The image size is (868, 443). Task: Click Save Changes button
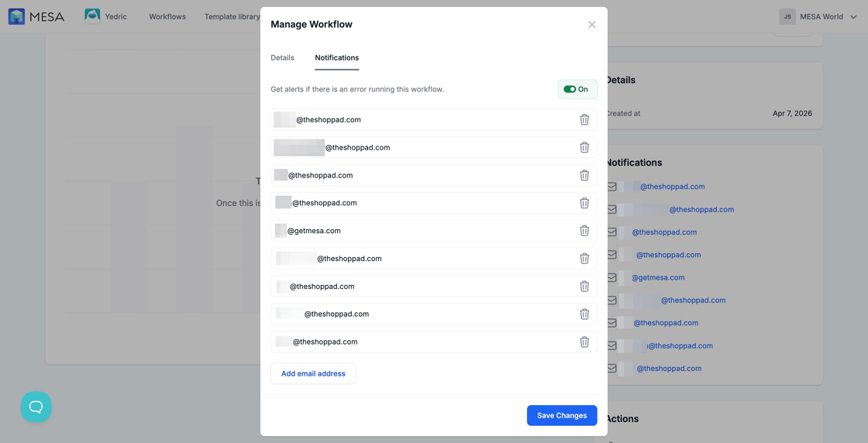(x=561, y=415)
